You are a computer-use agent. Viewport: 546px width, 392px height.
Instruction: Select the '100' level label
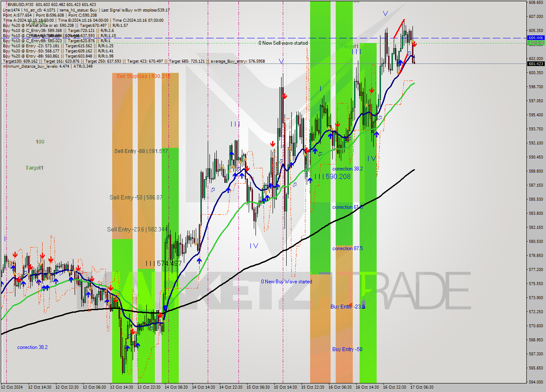[x=40, y=142]
